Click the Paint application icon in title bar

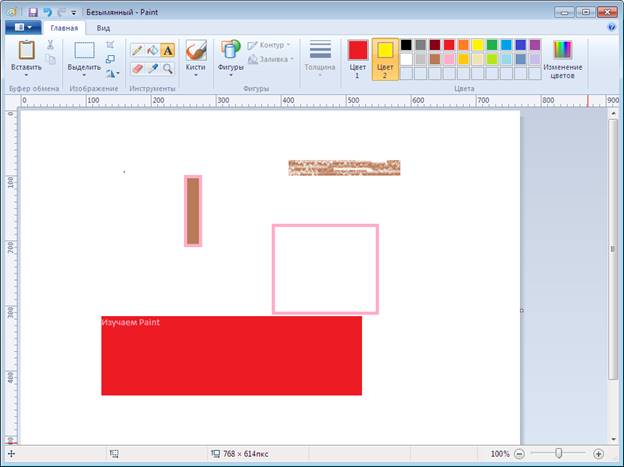(x=12, y=12)
